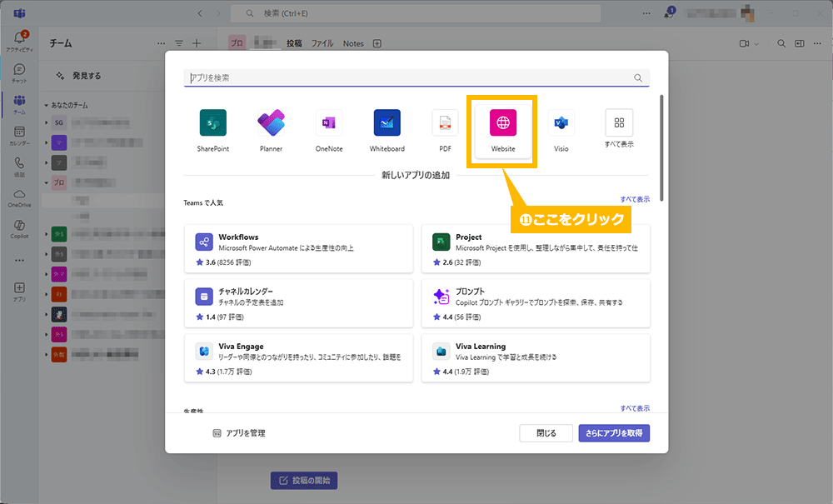
Task: Click the add tab plus icon next to Notes
Action: tap(377, 43)
